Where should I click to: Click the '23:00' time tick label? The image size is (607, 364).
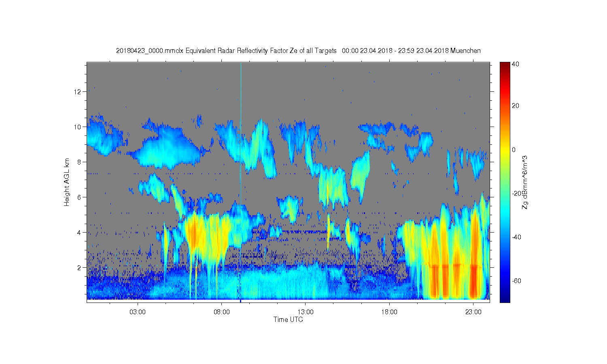coord(473,312)
